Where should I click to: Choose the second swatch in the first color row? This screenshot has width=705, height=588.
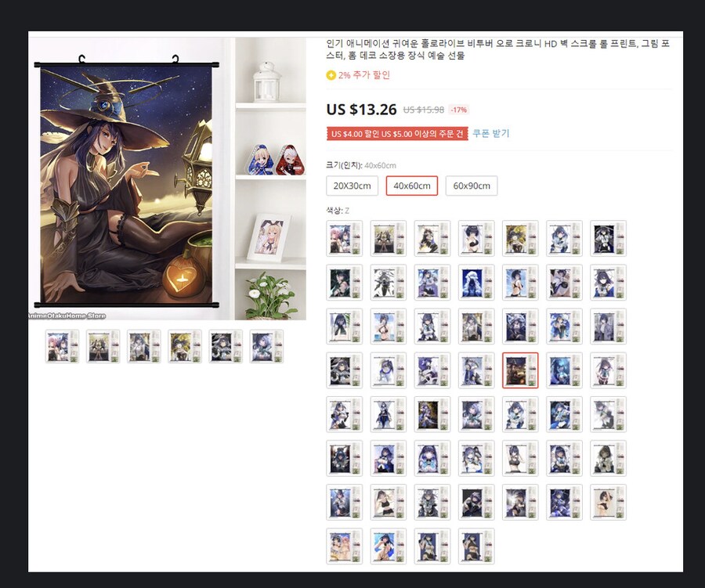(389, 238)
